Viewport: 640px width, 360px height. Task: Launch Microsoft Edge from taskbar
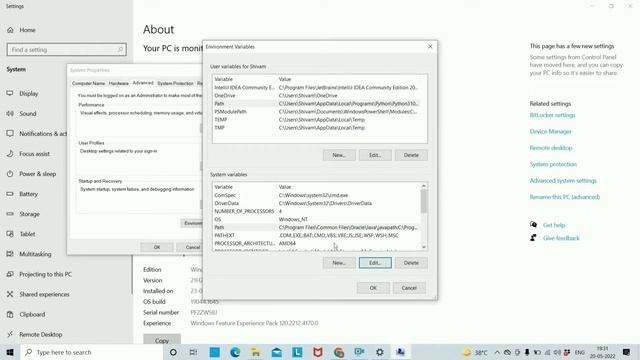click(x=235, y=352)
